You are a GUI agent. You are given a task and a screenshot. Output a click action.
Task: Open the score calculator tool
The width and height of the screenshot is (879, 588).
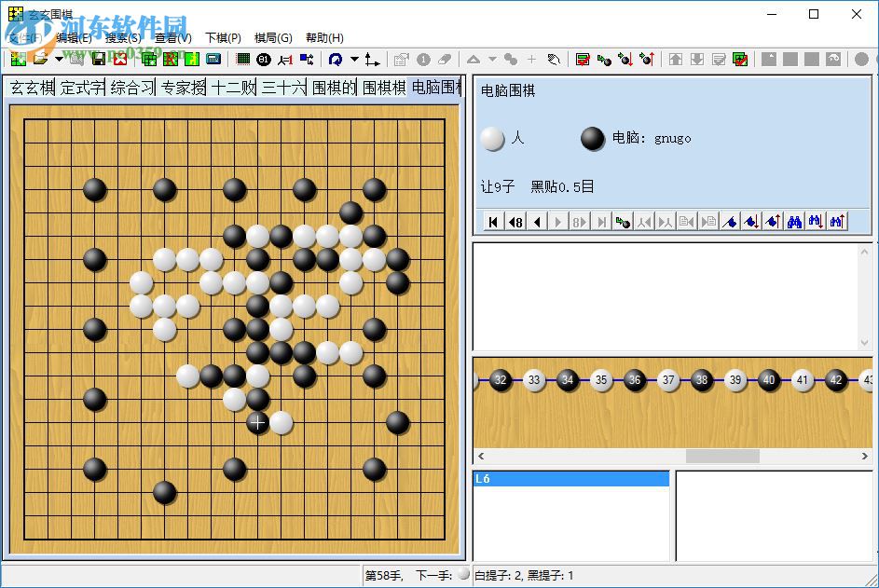tap(213, 59)
